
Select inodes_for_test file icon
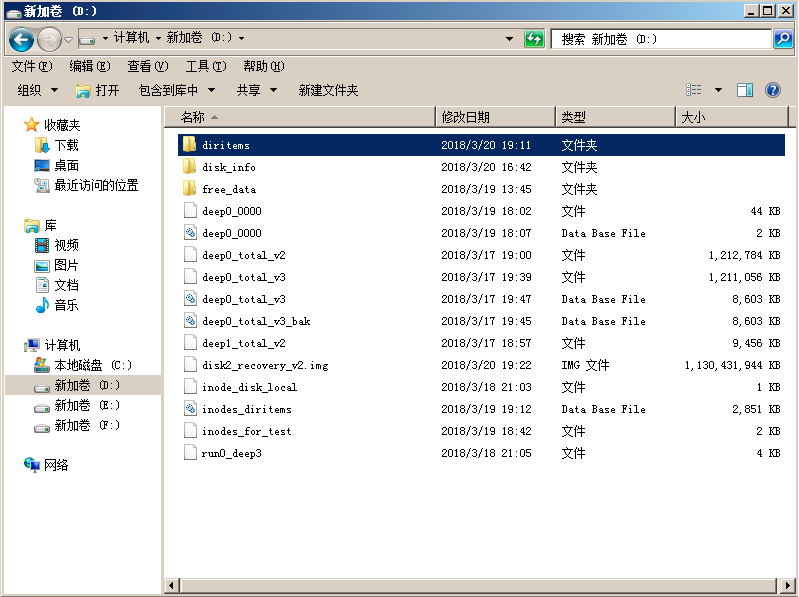pyautogui.click(x=190, y=431)
